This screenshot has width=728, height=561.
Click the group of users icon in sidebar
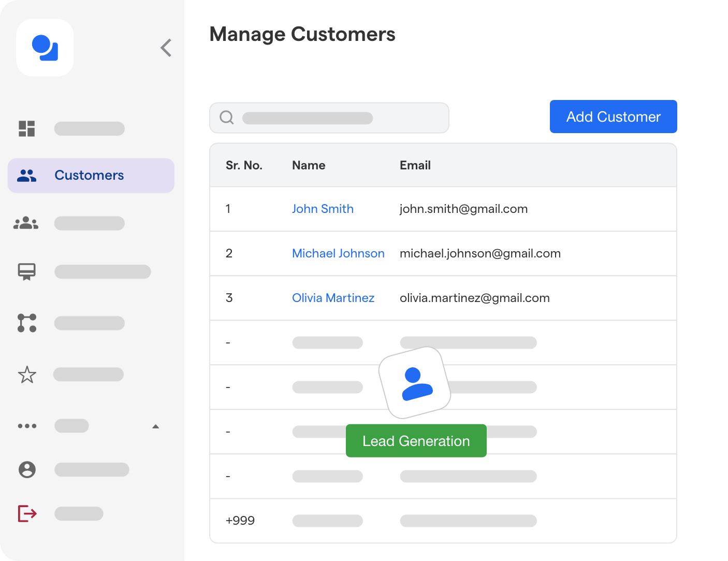[26, 223]
